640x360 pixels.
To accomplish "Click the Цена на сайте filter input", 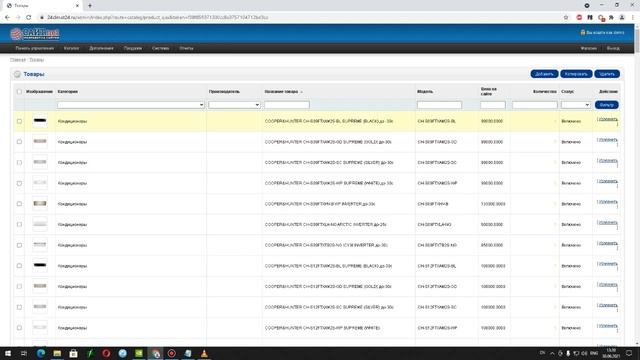I will pyautogui.click(x=493, y=105).
